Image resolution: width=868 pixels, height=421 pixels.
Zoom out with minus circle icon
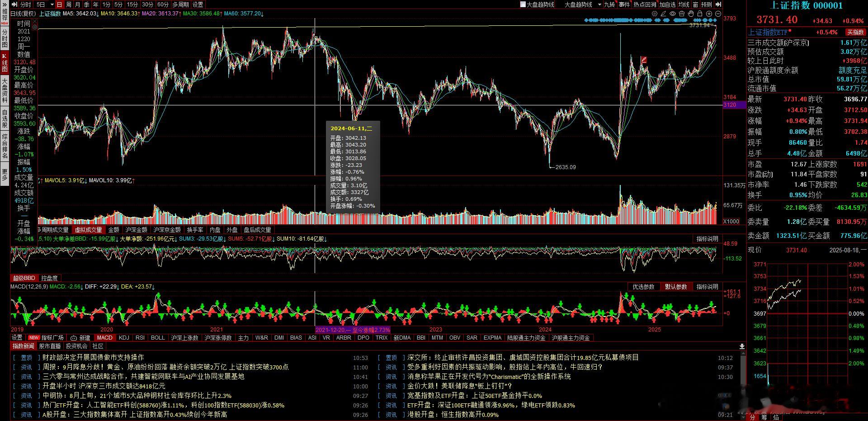718,14
